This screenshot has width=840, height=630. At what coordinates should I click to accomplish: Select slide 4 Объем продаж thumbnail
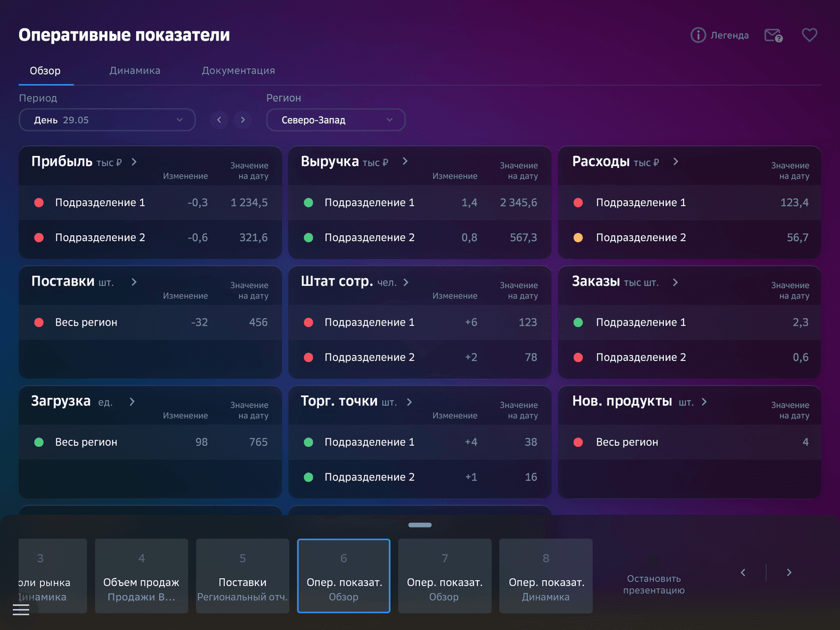coord(142,576)
